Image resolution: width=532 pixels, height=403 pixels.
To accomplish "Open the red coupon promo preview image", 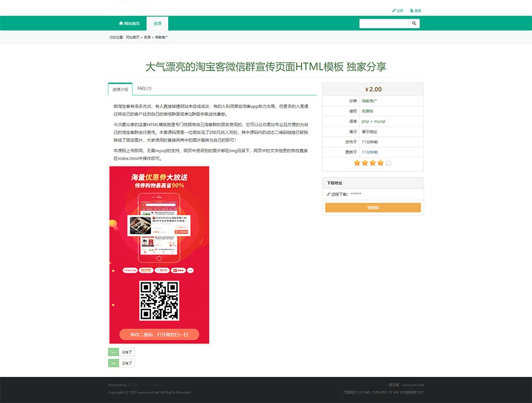I will (x=159, y=255).
